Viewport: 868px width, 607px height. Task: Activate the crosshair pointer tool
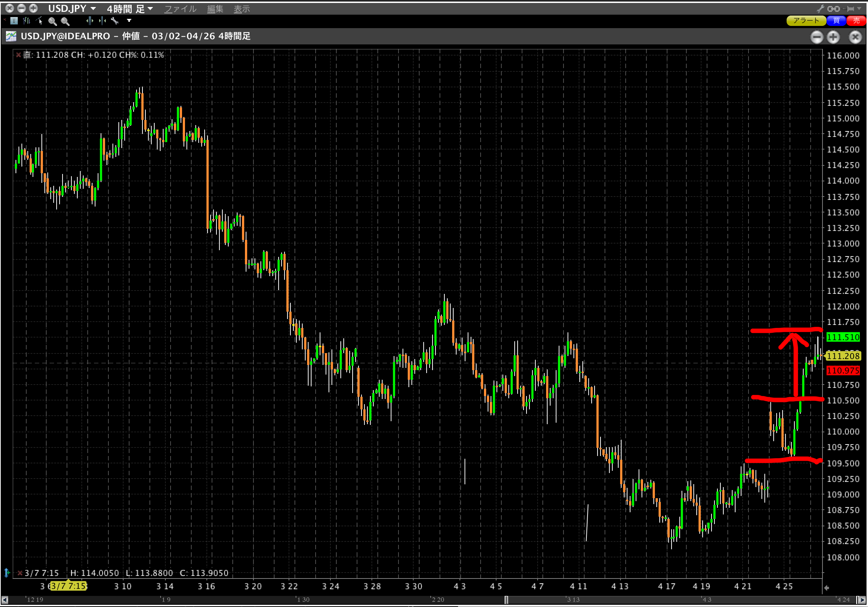(x=39, y=21)
